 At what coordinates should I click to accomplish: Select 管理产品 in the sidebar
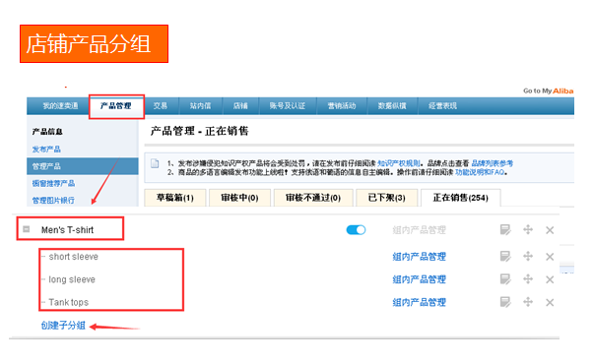tap(83, 166)
